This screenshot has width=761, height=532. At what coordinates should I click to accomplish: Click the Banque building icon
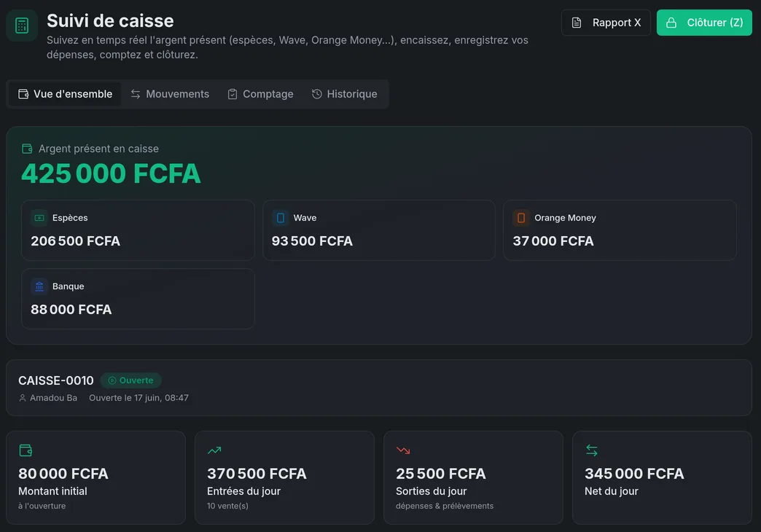click(39, 286)
